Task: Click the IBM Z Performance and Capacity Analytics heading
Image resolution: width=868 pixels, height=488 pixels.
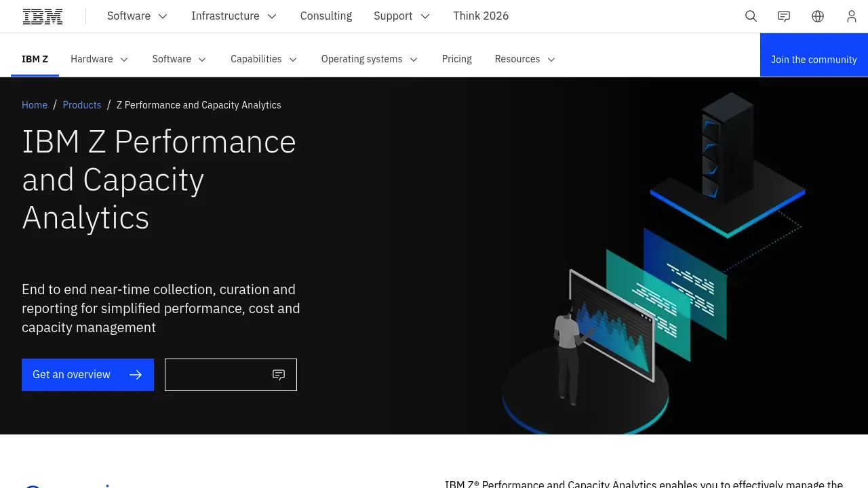Action: [x=159, y=180]
